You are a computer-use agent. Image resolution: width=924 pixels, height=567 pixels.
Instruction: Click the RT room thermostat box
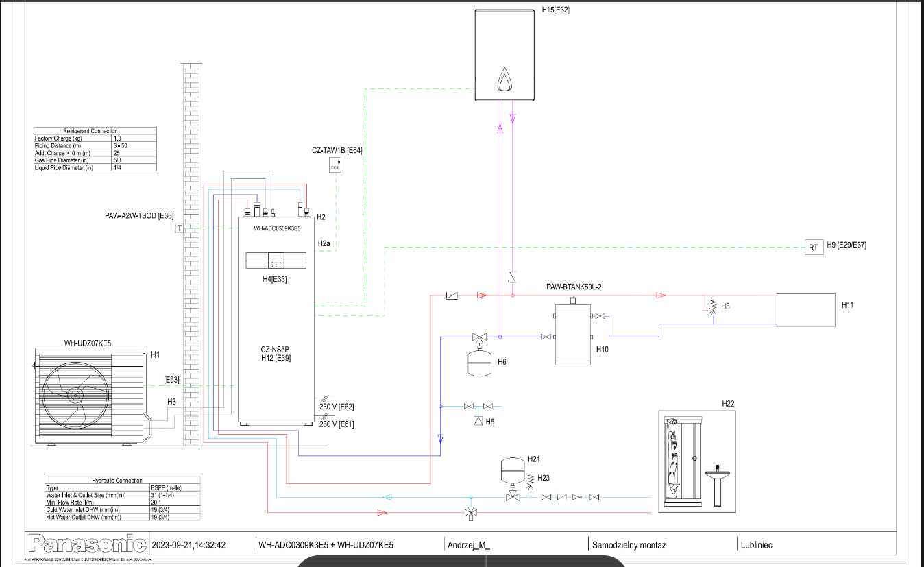tap(813, 248)
